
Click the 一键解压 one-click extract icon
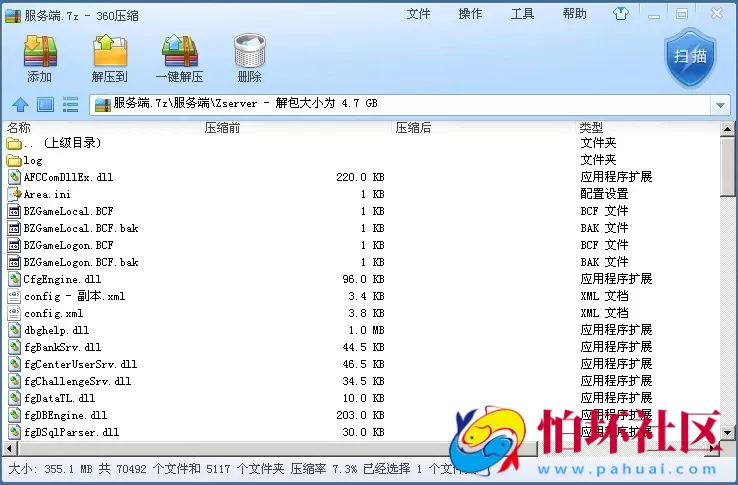click(x=179, y=50)
